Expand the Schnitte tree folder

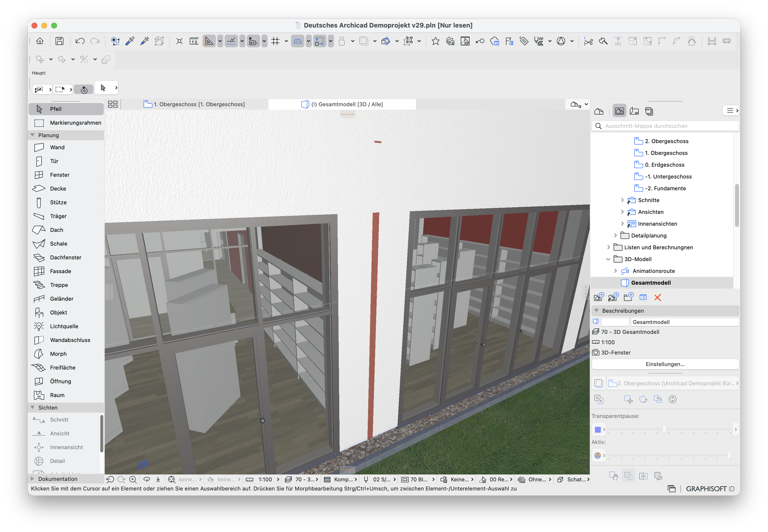click(x=622, y=200)
